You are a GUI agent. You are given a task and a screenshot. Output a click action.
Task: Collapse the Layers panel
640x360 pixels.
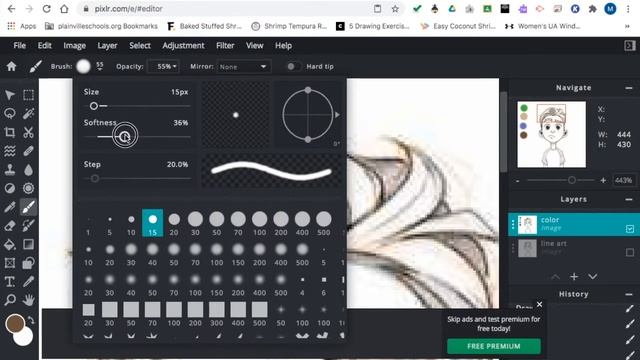coord(629,199)
